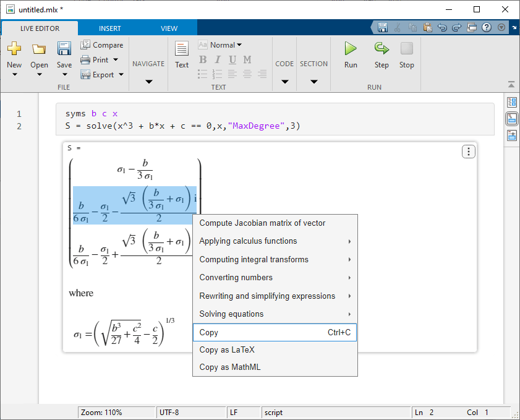Save the live script with Save icon
The image size is (520, 420).
click(x=64, y=48)
